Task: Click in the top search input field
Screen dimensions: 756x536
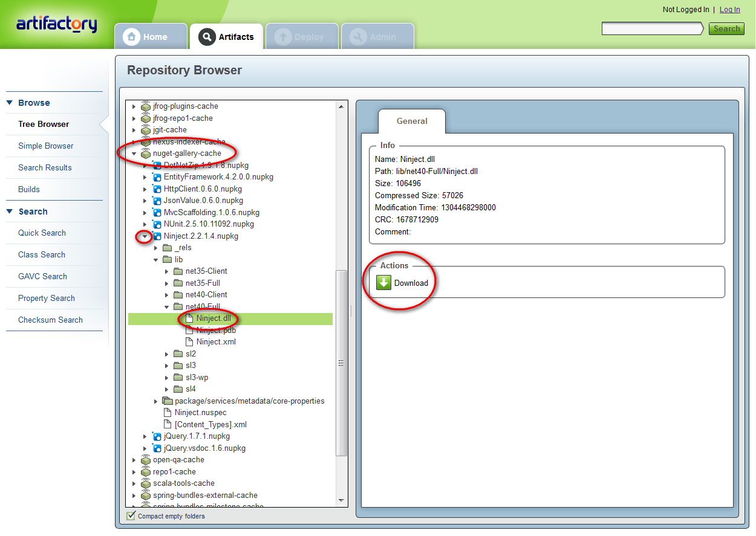Action: (x=652, y=28)
